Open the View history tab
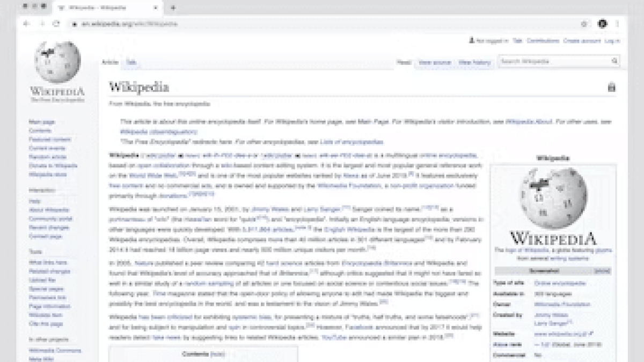Image resolution: width=644 pixels, height=362 pixels. 474,62
